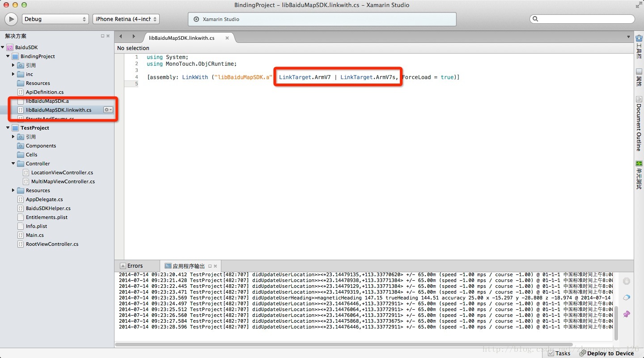
Task: Pin the application output pad
Action: click(627, 314)
